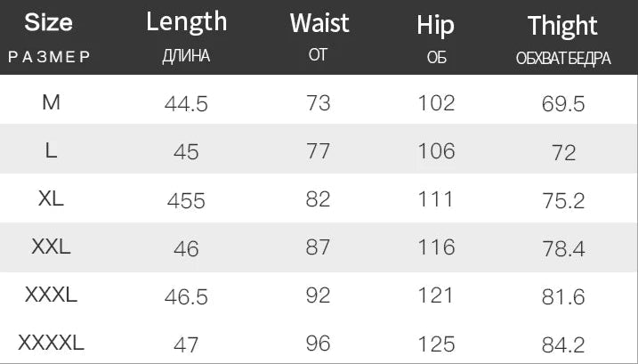Select the thigh value 84.2
Image resolution: width=638 pixels, height=364 pixels.
(562, 344)
